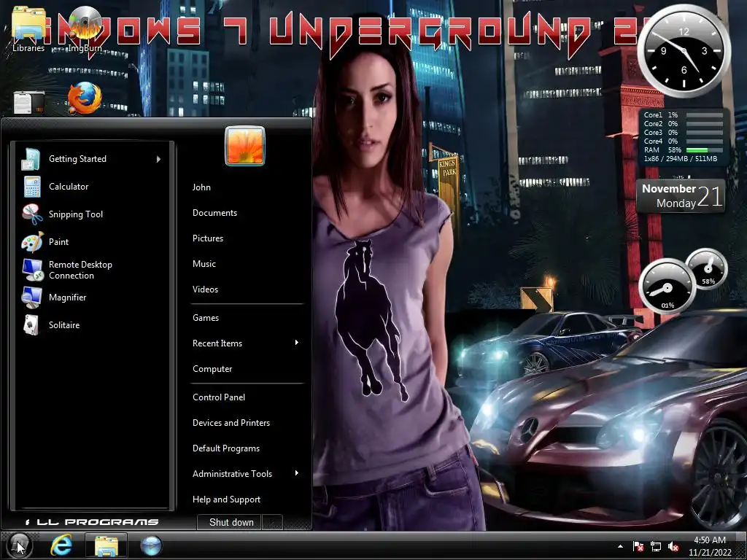This screenshot has height=560, width=747.
Task: Open Windows Media Player taskbar icon
Action: (x=152, y=545)
